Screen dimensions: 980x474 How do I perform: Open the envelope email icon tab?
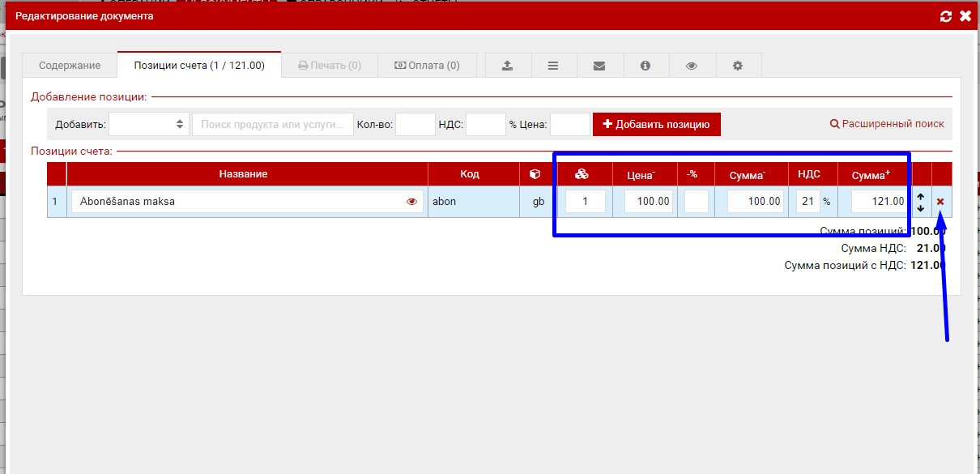pos(599,66)
